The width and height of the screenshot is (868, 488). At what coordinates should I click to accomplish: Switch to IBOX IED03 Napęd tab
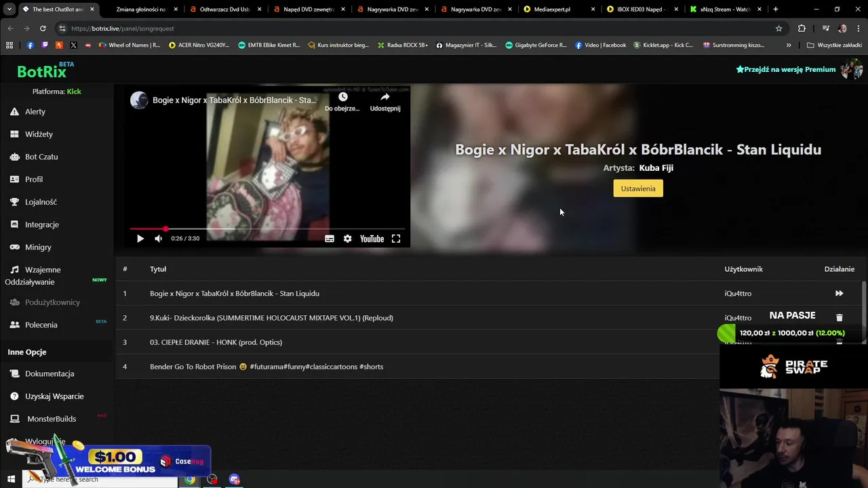coord(643,9)
